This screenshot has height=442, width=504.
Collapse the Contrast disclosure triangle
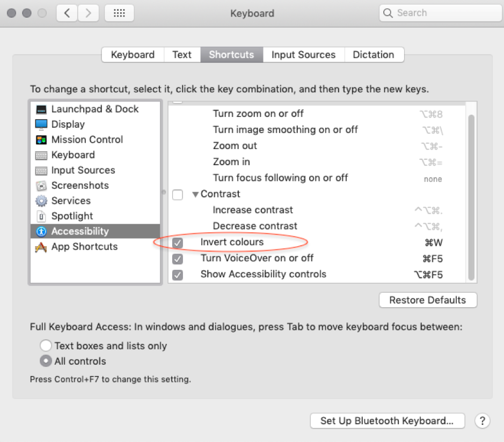pyautogui.click(x=195, y=195)
